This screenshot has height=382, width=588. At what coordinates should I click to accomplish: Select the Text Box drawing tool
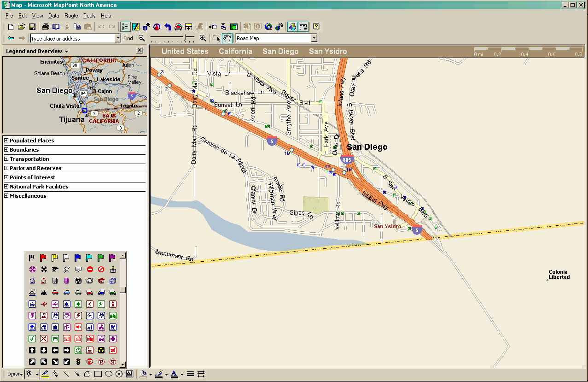[x=130, y=374]
